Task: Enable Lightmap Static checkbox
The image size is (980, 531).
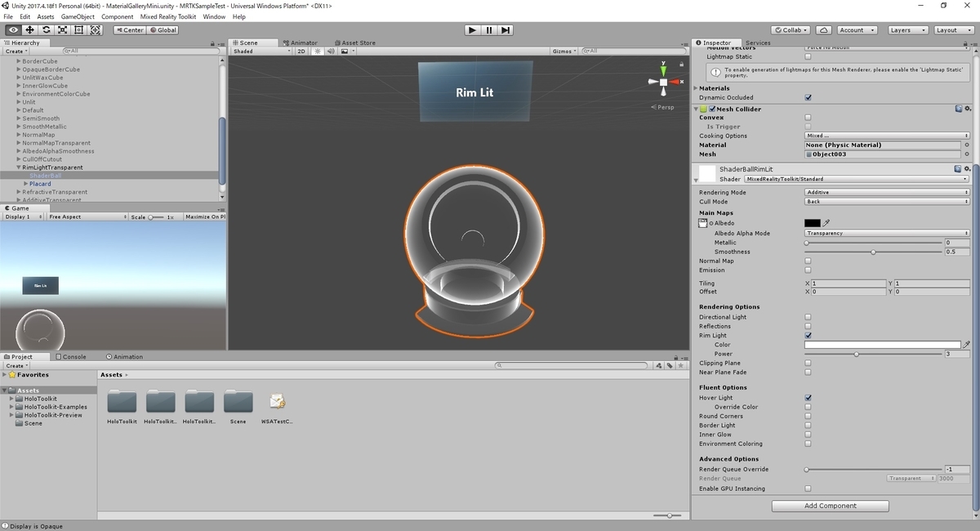Action: coord(808,56)
